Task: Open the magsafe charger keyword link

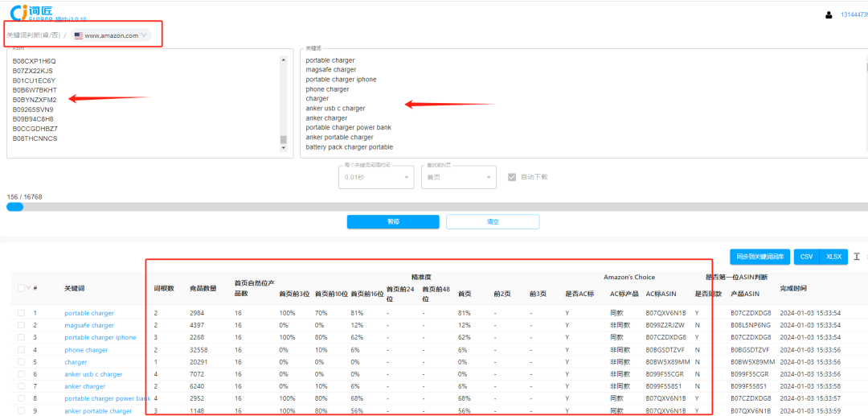Action: point(89,325)
